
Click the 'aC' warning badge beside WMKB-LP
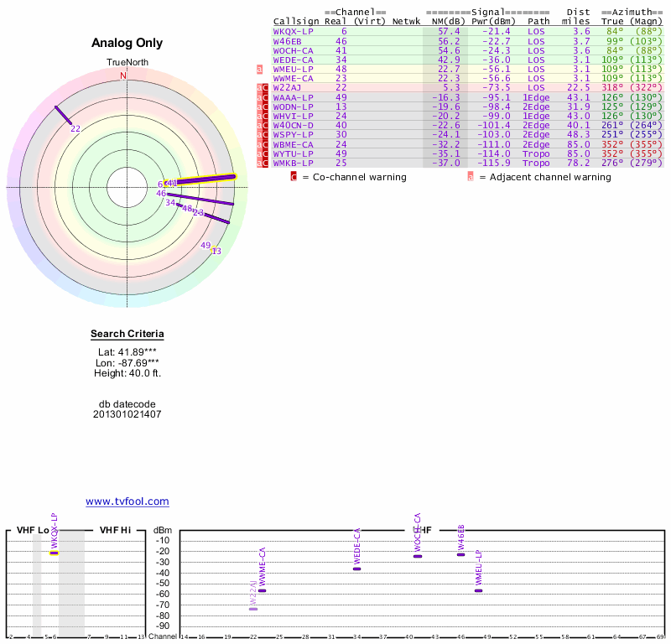click(263, 163)
